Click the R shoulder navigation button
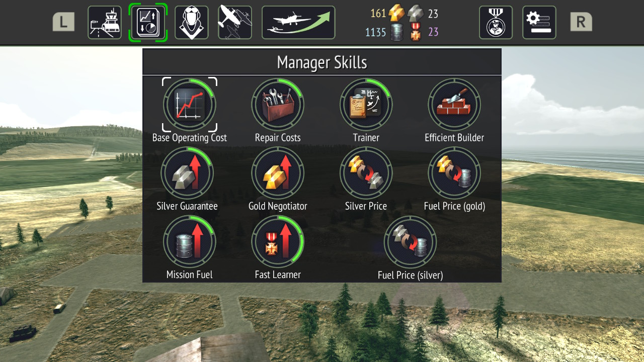Screen dimensions: 644x362 pos(581,22)
